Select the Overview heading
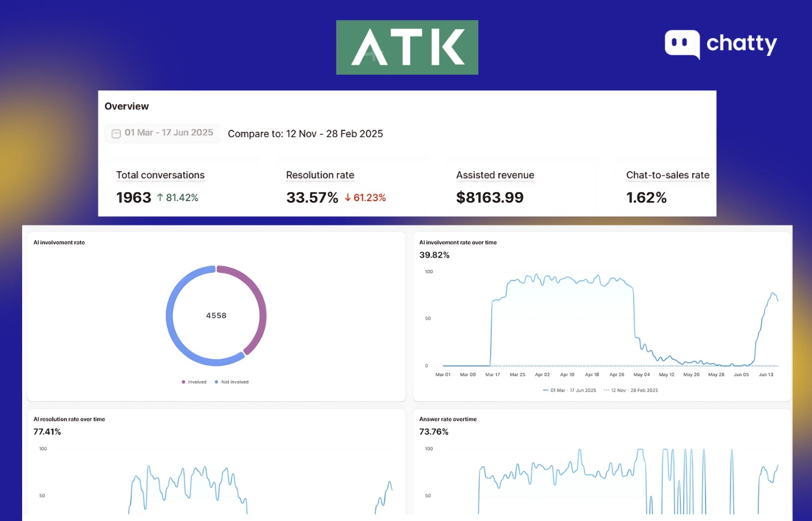The width and height of the screenshot is (812, 521). point(126,106)
